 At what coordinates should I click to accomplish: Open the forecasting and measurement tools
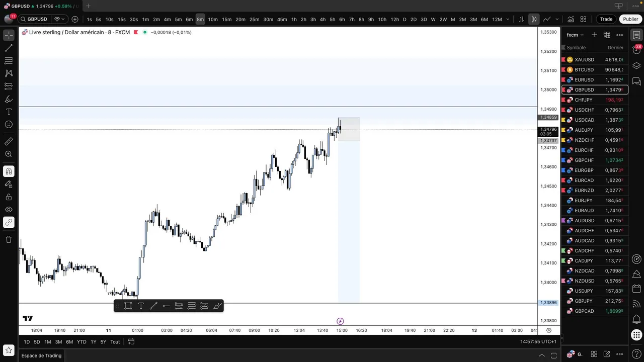click(x=9, y=86)
